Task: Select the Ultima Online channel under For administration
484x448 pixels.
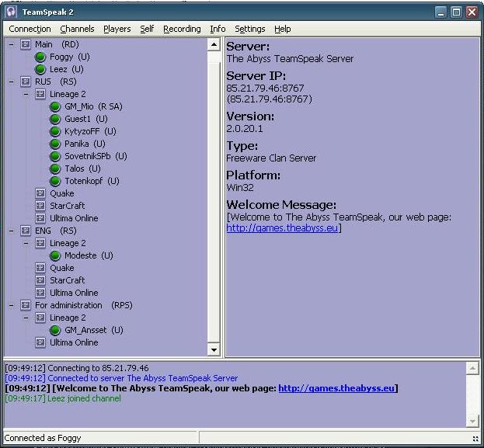Action: click(74, 342)
